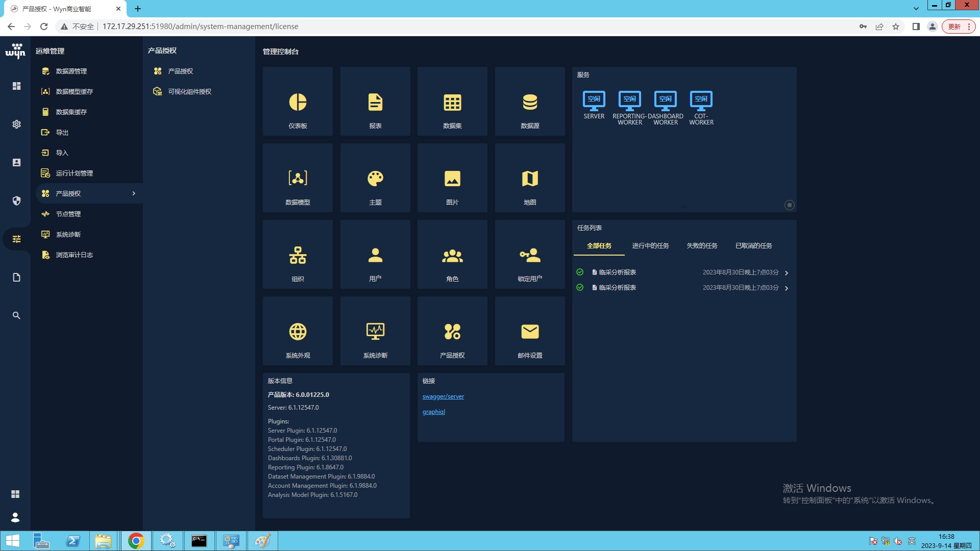Expand the first 临采分析报表 task arrow

click(787, 273)
